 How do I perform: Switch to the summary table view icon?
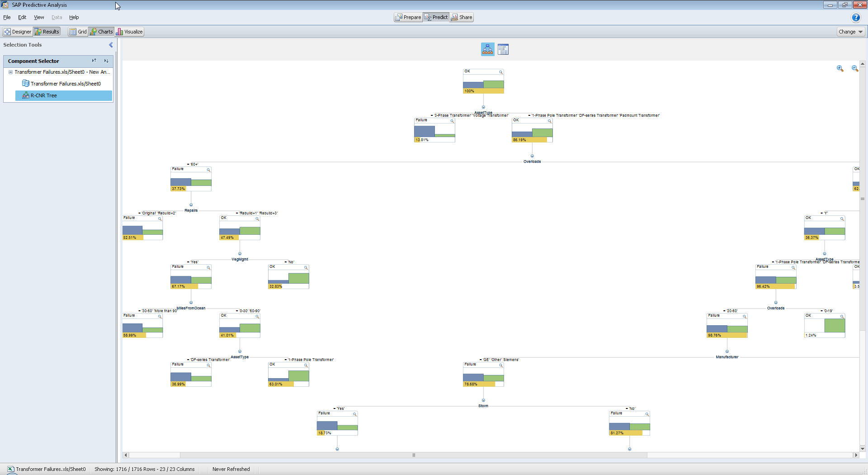click(503, 49)
